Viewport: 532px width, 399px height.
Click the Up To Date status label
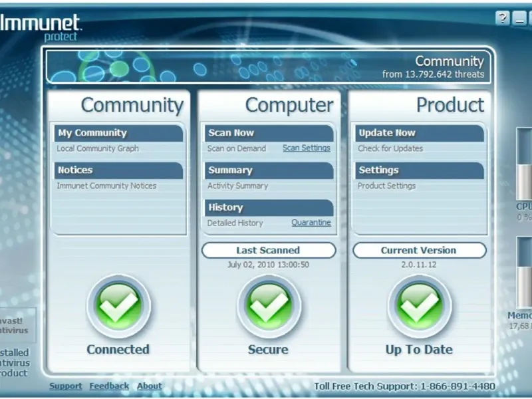click(419, 350)
